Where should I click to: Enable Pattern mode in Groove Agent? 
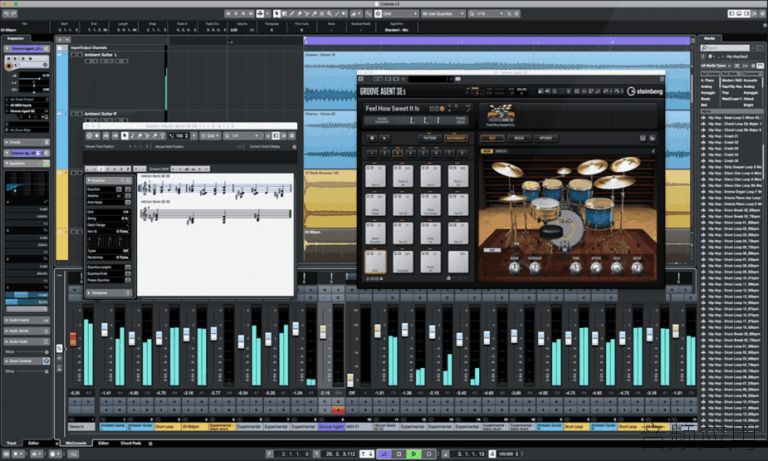click(430, 138)
